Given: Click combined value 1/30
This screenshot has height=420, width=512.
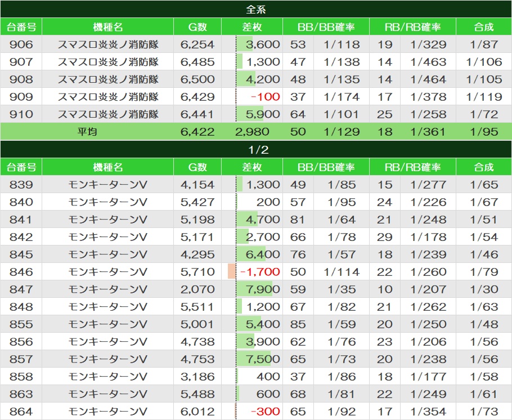Looking at the screenshot, I should (484, 289).
